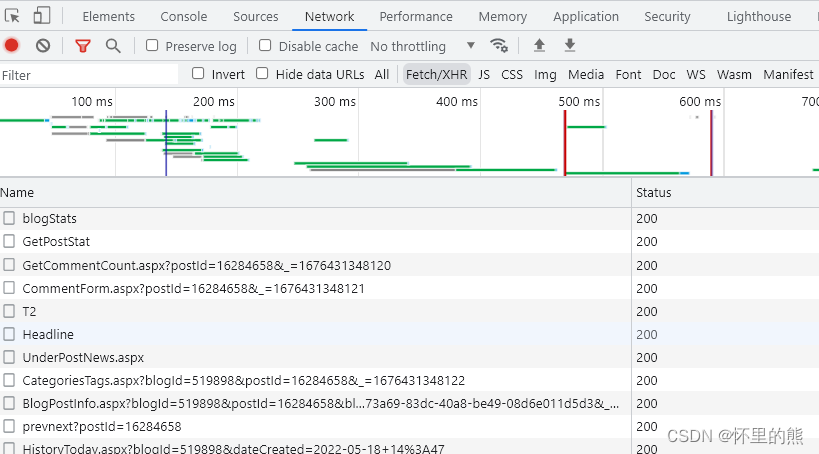Viewport: 819px width, 454px height.
Task: Select GetCommentCount.aspx request row
Action: [x=410, y=265]
